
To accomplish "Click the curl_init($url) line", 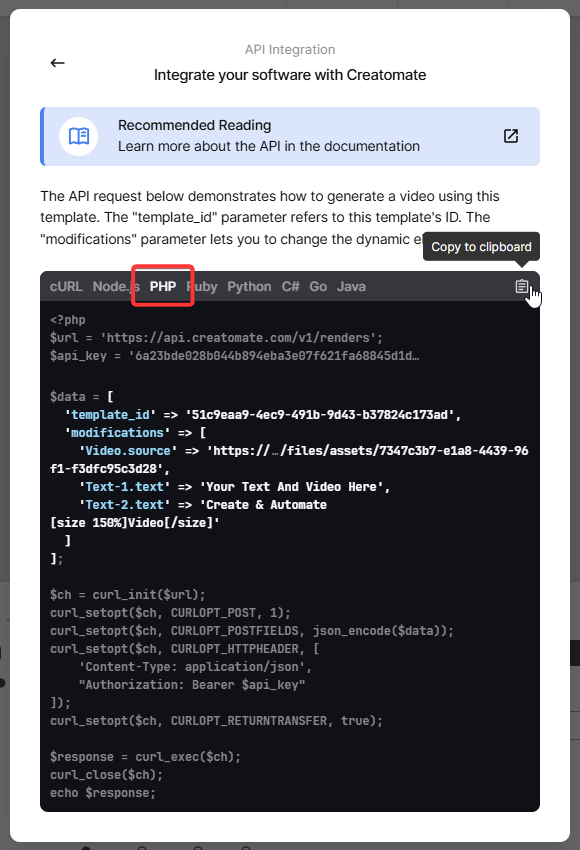I will (x=127, y=595).
